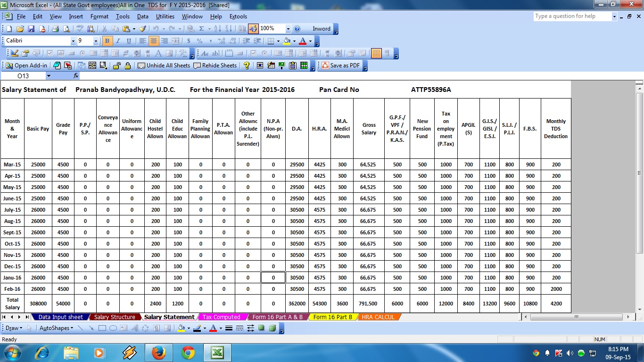The height and width of the screenshot is (362, 644).
Task: Expand the Paste options dropdown arrow
Action: [134, 29]
